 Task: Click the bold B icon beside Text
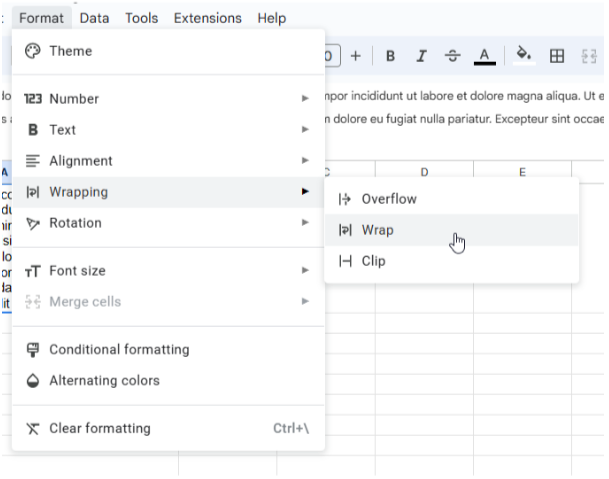pos(33,129)
